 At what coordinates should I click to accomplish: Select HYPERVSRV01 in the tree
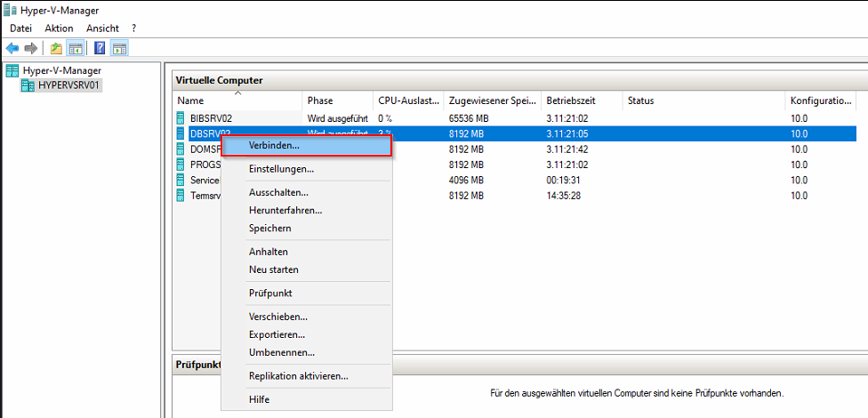69,85
